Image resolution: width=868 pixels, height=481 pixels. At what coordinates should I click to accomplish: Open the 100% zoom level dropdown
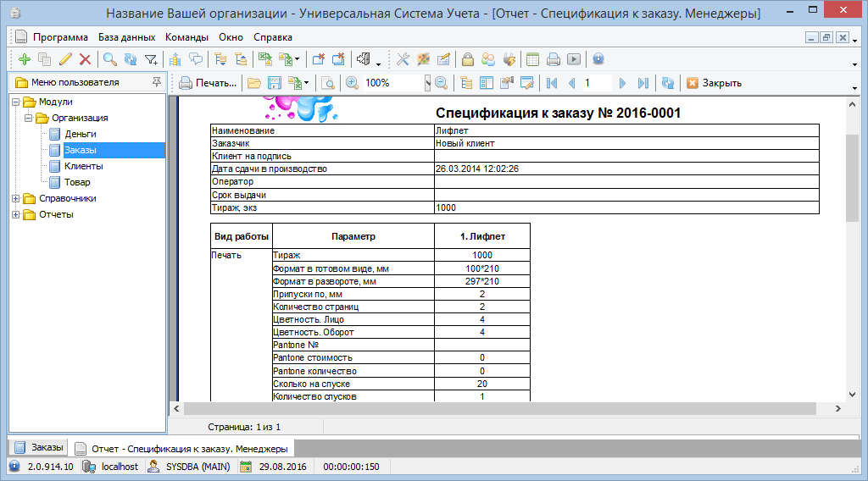pyautogui.click(x=427, y=83)
